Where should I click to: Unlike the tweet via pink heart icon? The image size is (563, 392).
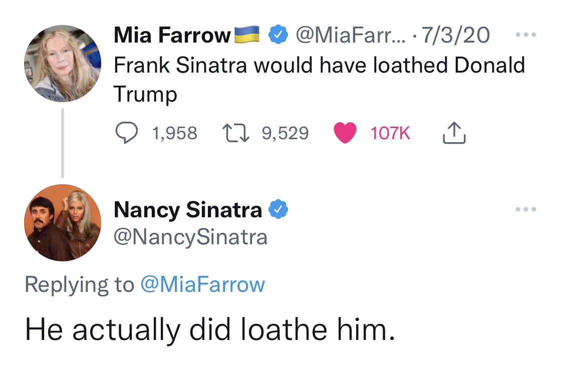(x=345, y=133)
